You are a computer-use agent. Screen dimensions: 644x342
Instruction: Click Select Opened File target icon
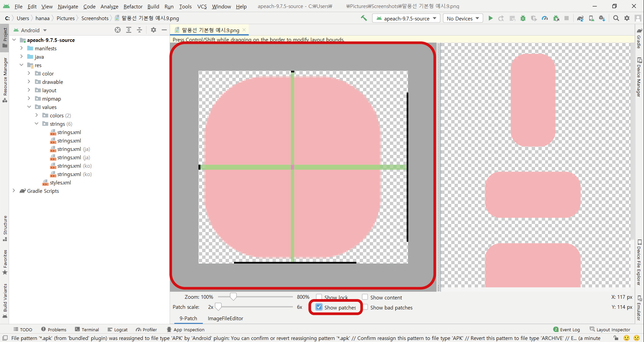118,30
